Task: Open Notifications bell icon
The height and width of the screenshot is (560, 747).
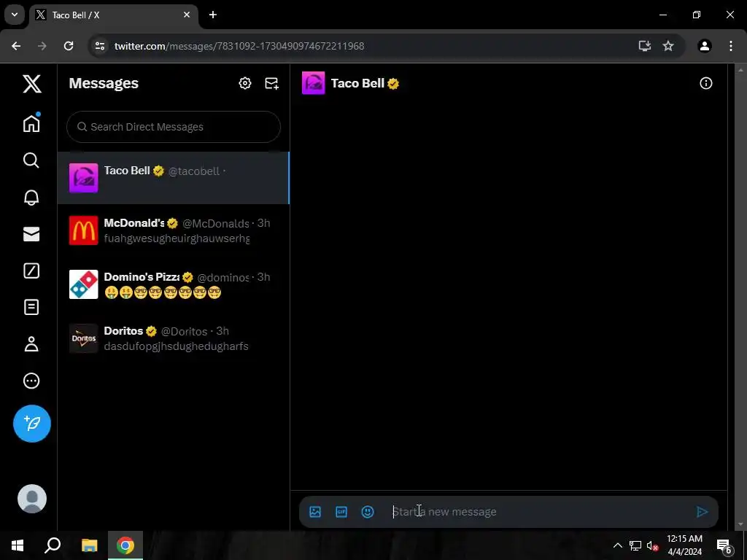Action: (x=31, y=197)
